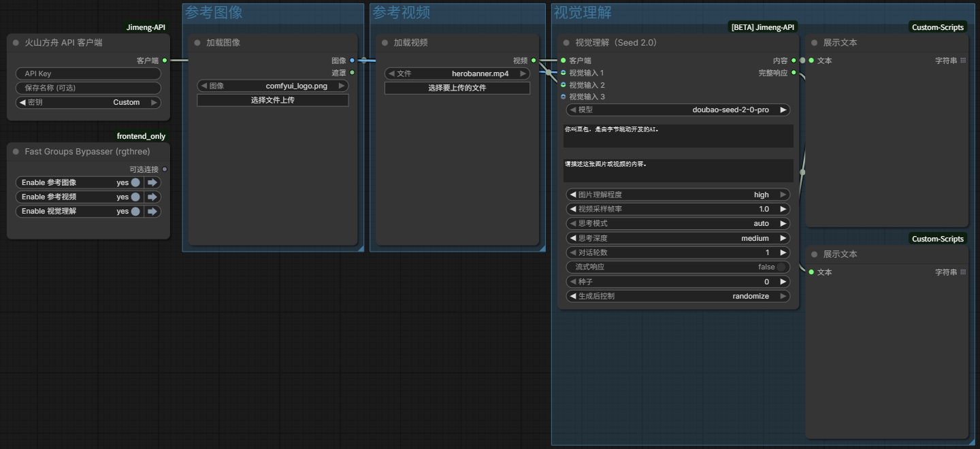Click the 内容 output port

[x=794, y=61]
